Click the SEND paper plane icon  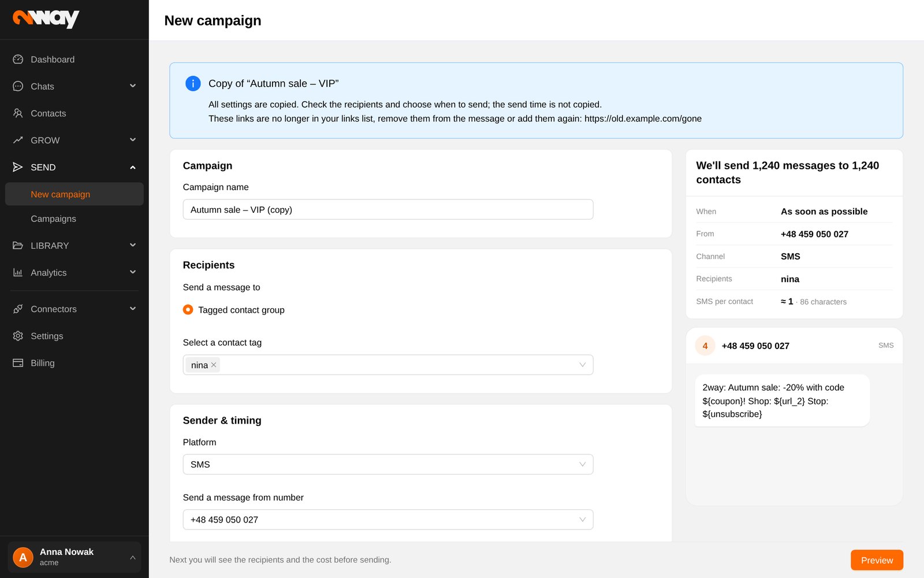[18, 167]
